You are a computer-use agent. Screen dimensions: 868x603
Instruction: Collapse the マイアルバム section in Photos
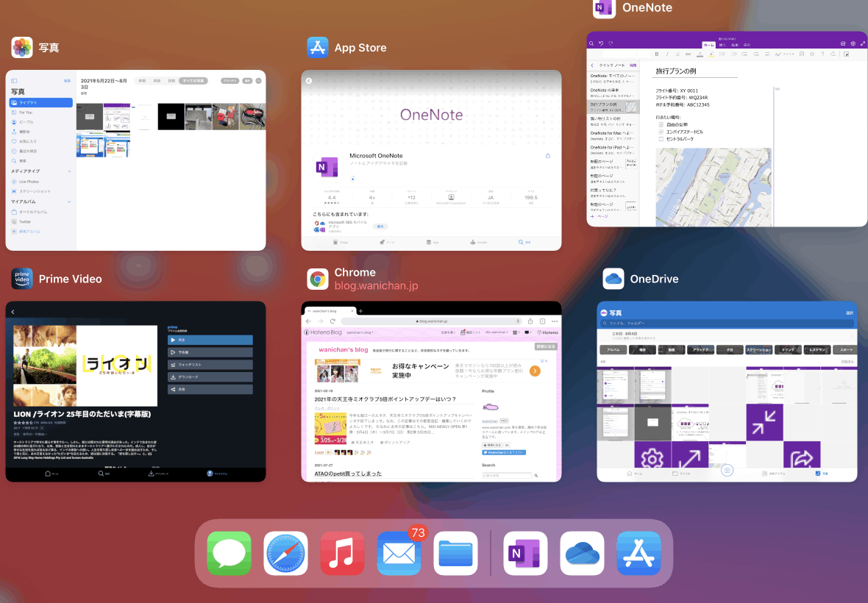(69, 202)
